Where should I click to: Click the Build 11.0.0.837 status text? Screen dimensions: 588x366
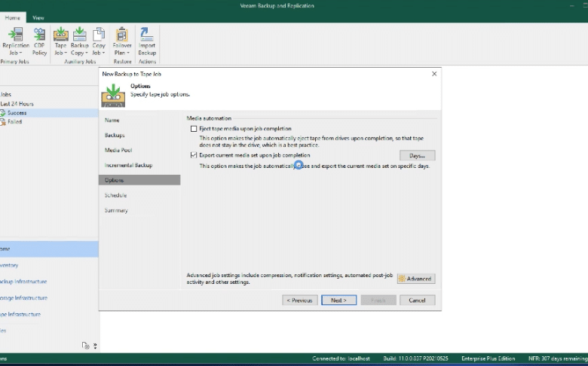[x=415, y=358]
